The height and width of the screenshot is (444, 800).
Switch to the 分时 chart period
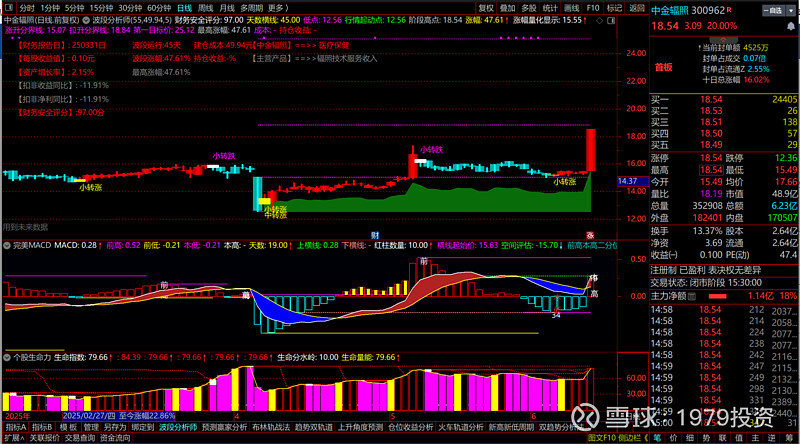27,8
